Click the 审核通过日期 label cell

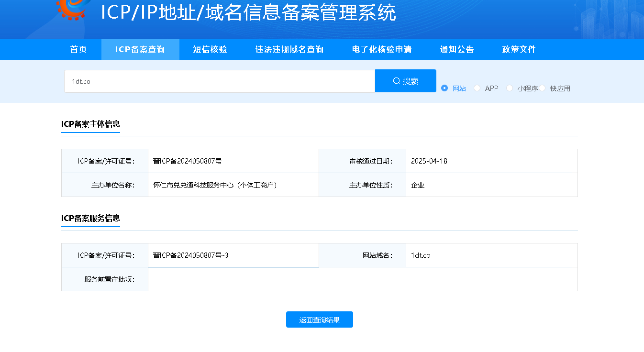(362, 161)
